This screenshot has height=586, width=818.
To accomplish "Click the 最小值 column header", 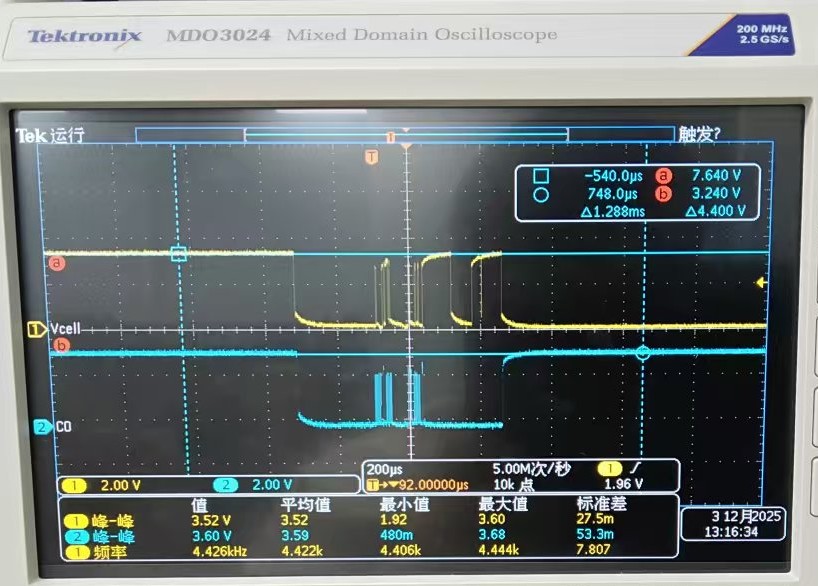I will (x=404, y=505).
